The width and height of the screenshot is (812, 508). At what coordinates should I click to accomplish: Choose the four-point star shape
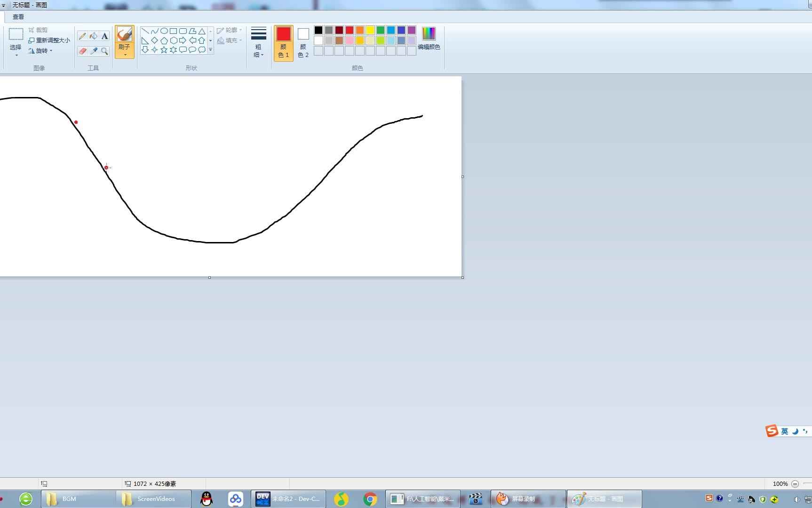click(x=154, y=50)
